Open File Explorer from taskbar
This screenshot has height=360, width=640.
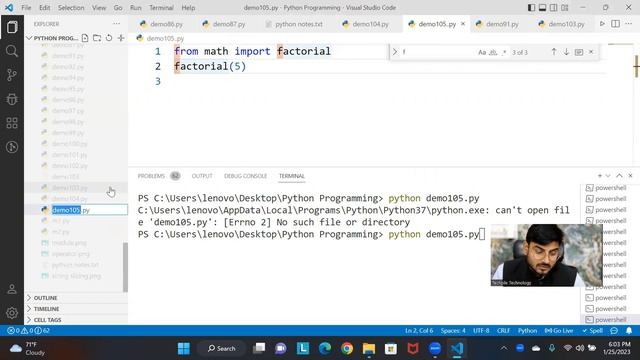tap(369, 348)
